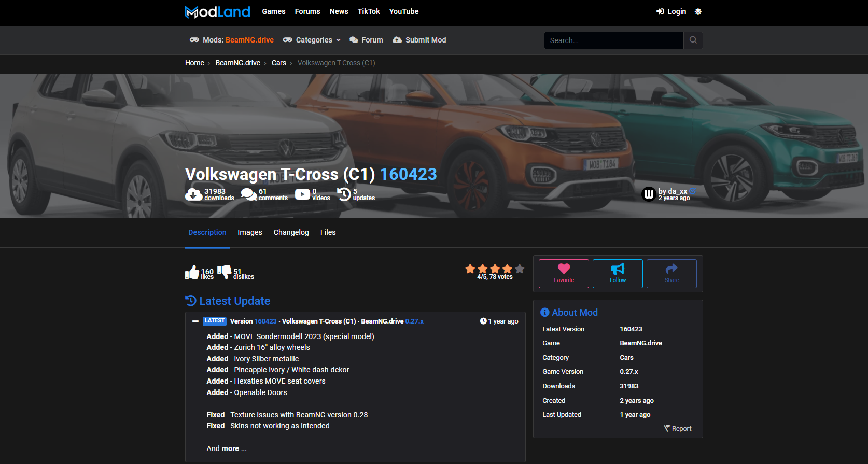Open author da_xx avatar
This screenshot has width=868, height=464.
coord(649,194)
